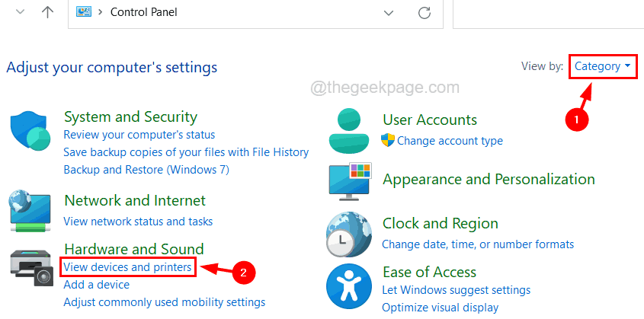Open View devices and printers link
This screenshot has width=644, height=319.
tap(128, 267)
